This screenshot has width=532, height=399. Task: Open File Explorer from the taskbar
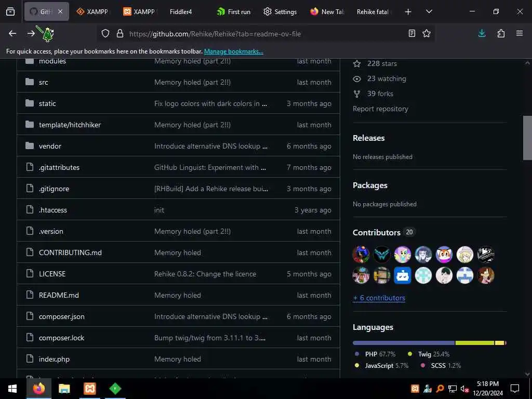click(x=64, y=389)
